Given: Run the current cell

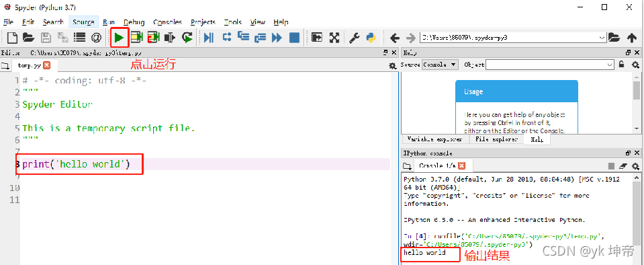Looking at the screenshot, I should (x=136, y=38).
